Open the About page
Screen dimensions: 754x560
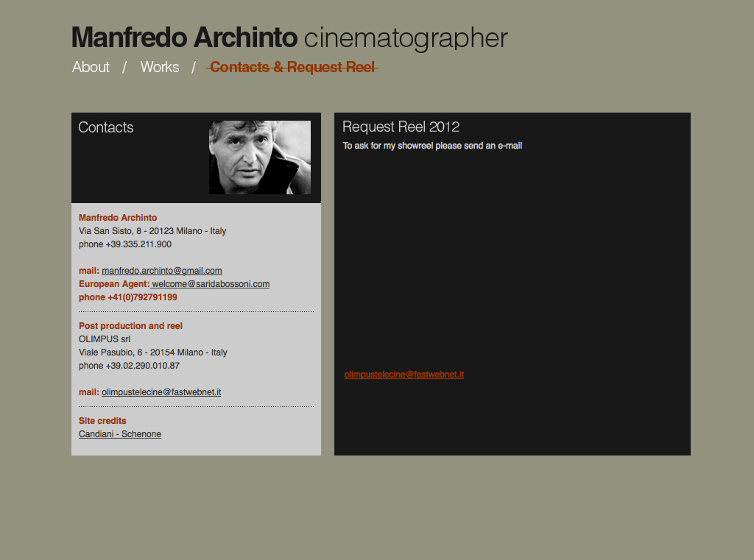tap(91, 67)
